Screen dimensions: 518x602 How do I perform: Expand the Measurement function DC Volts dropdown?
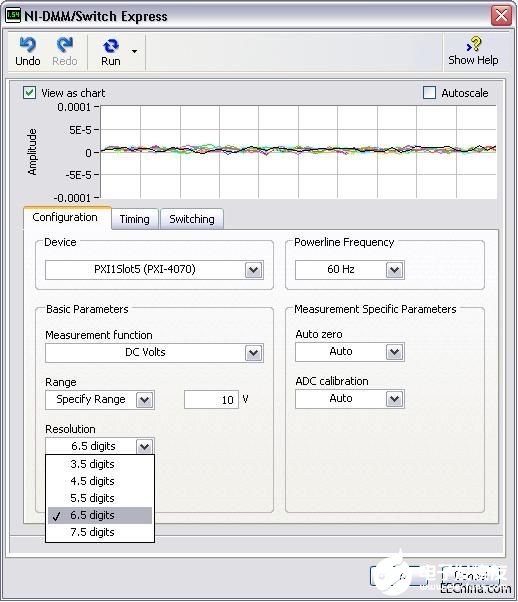click(x=253, y=353)
